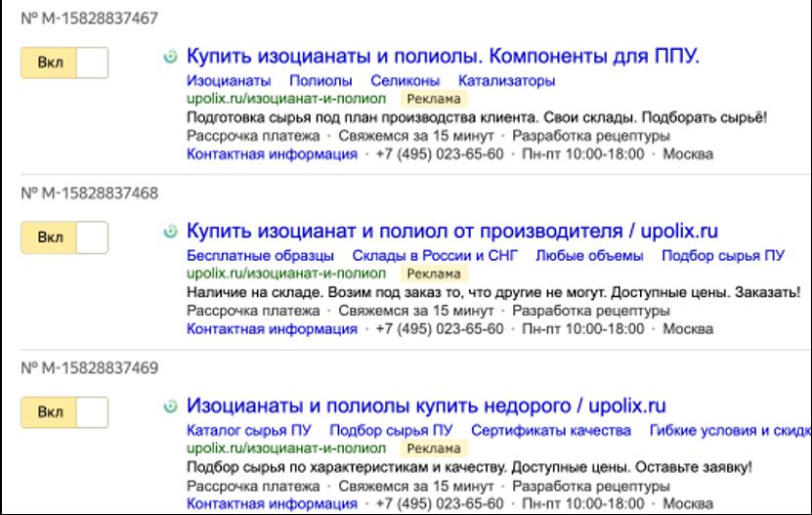Click 'Разработка рецептуры' callout in third ad
The width and height of the screenshot is (812, 515).
591,486
